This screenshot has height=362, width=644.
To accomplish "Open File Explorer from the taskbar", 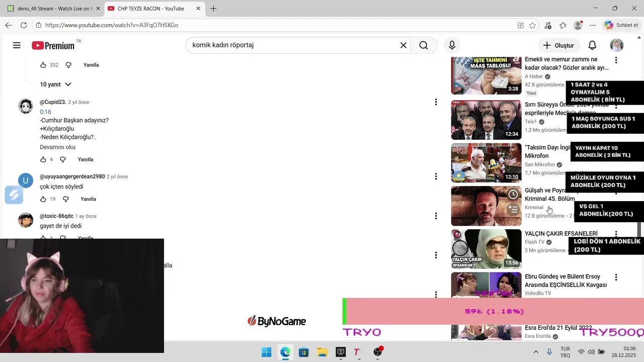I will pos(322,352).
